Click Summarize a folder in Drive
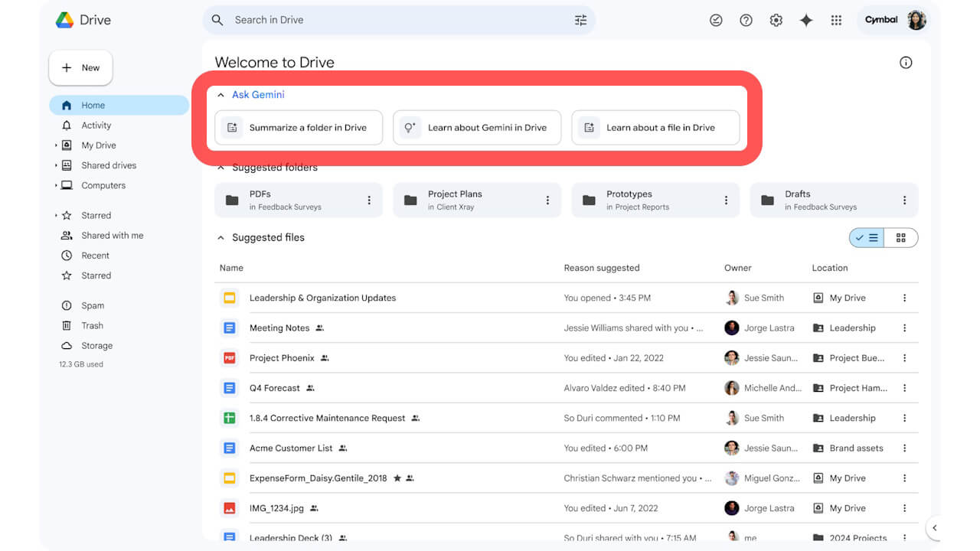 pyautogui.click(x=299, y=128)
